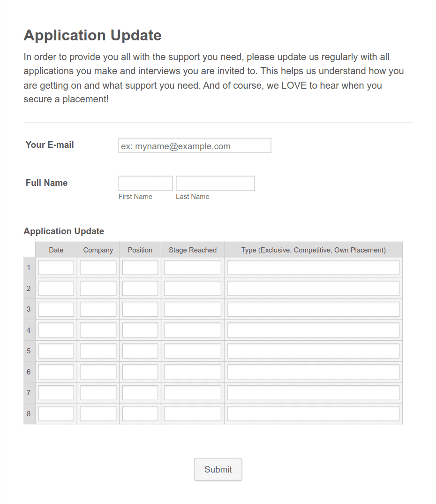Viewport: 436px width, 504px height.
Task: Click the Stage Reached field in row 3
Action: point(192,309)
